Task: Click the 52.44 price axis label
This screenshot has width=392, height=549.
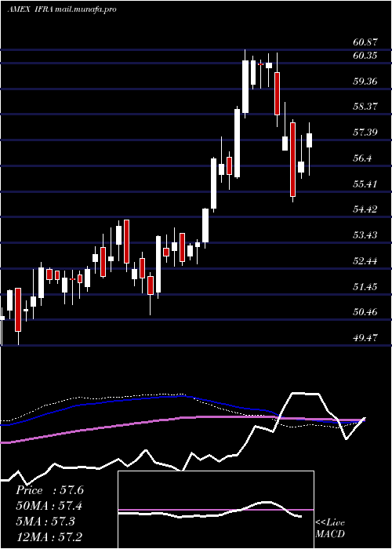Action: [x=365, y=261]
